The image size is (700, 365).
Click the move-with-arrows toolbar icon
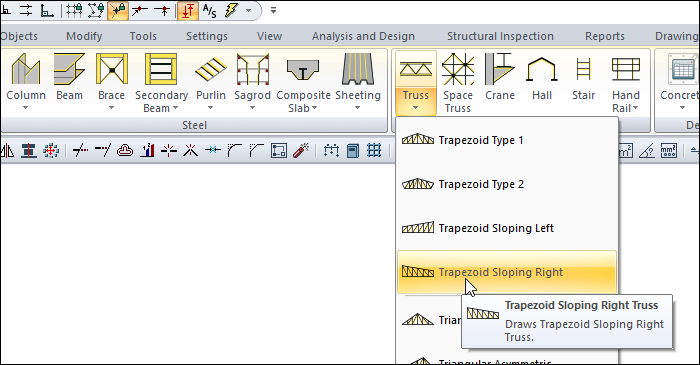tap(51, 151)
